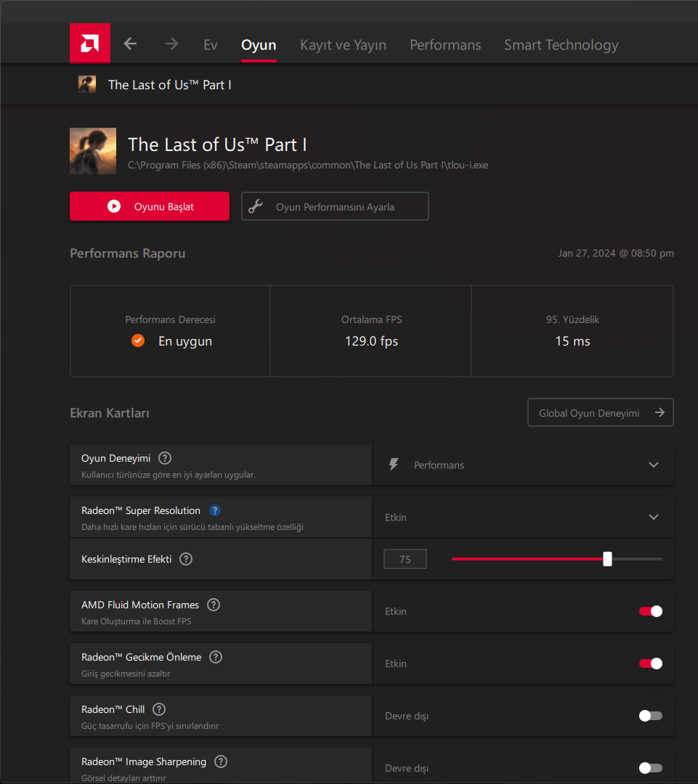The width and height of the screenshot is (698, 784).
Task: Click the Ekran Kartları heading
Action: point(110,413)
